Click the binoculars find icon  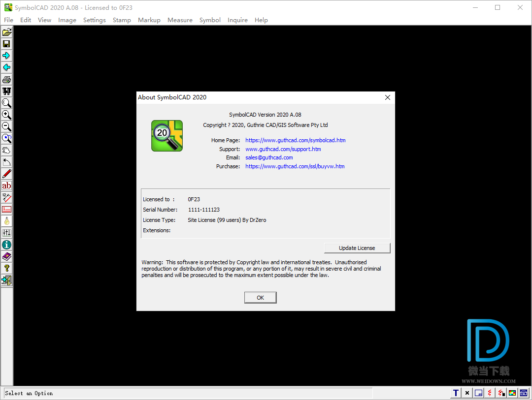point(7,92)
